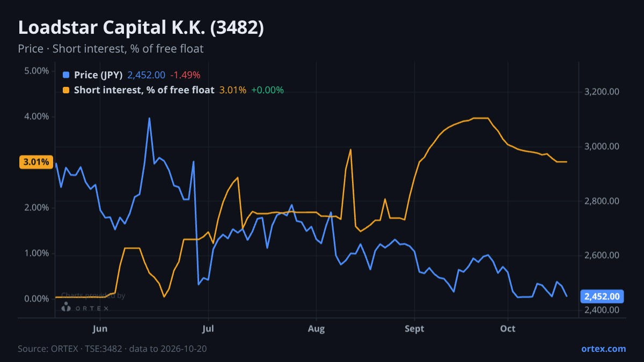Click the Jun x-axis label
644x362 pixels.
pyautogui.click(x=100, y=328)
